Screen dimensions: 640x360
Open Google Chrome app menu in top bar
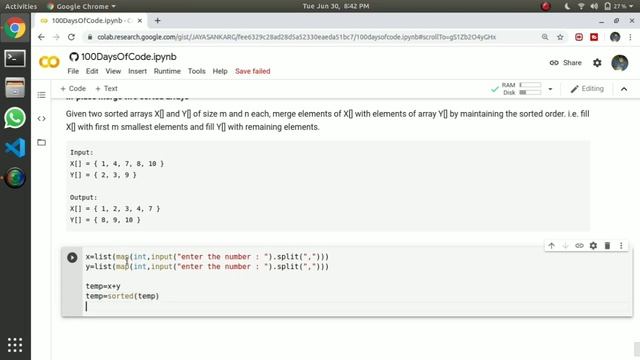(x=82, y=6)
